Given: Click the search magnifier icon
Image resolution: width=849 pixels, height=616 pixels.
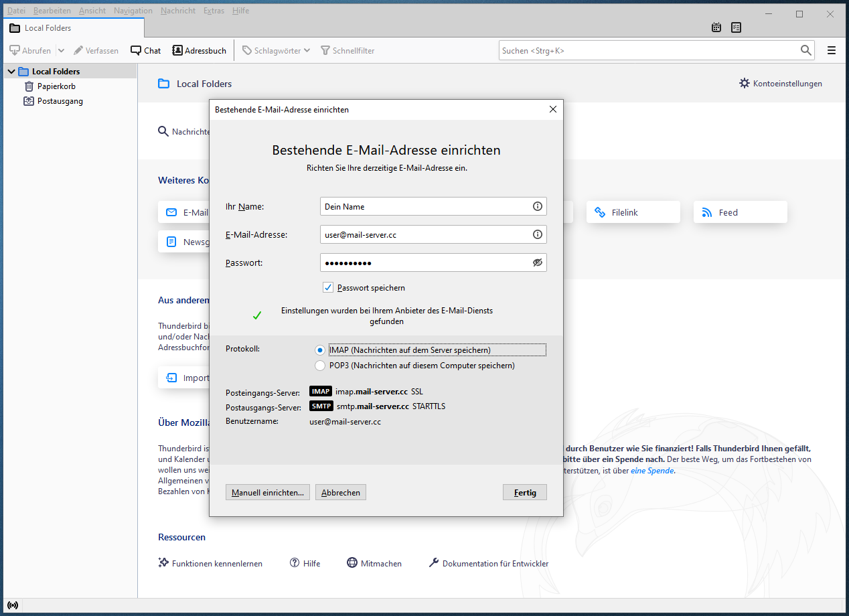Looking at the screenshot, I should pos(806,50).
